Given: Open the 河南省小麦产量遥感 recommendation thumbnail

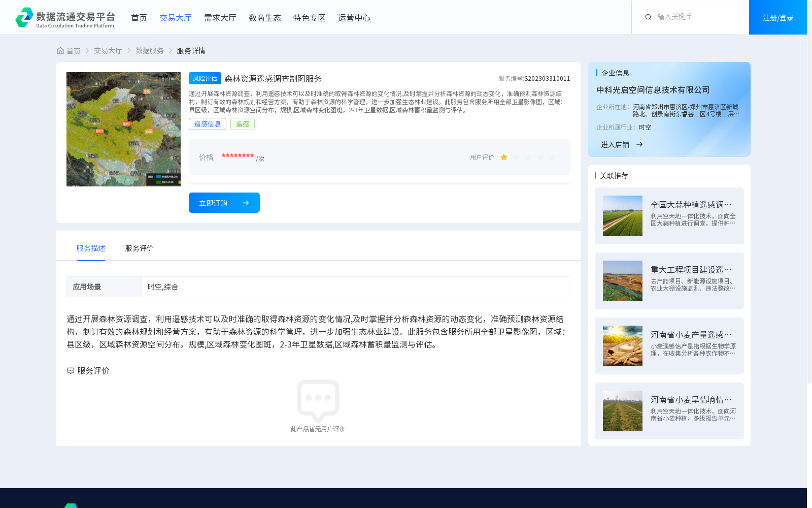Looking at the screenshot, I should (623, 346).
